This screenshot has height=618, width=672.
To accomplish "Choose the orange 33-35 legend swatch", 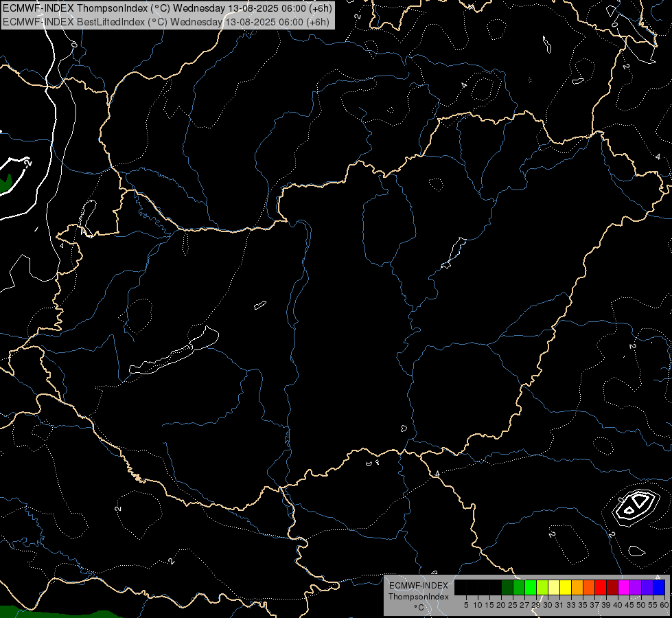I will pos(577,587).
